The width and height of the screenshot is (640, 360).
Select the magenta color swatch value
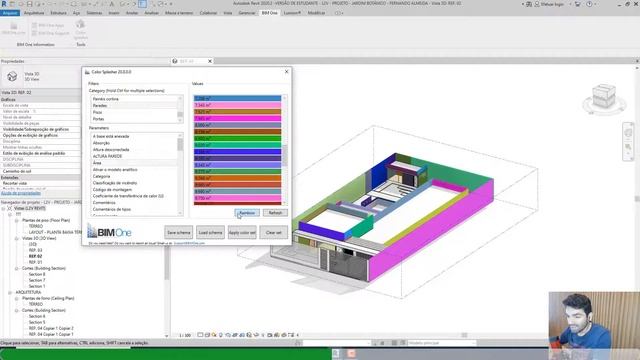pos(237,118)
